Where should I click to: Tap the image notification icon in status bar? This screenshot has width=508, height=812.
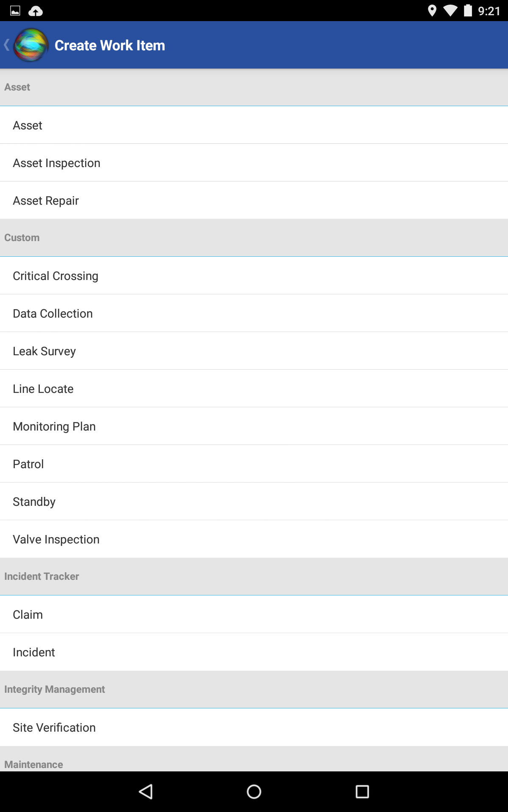click(x=15, y=11)
